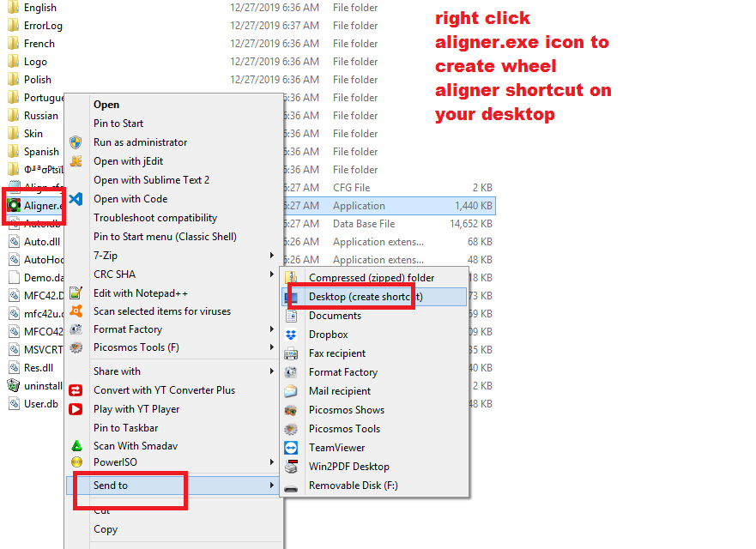The image size is (756, 549).
Task: Click the Aligner.exe application icon
Action: click(14, 206)
